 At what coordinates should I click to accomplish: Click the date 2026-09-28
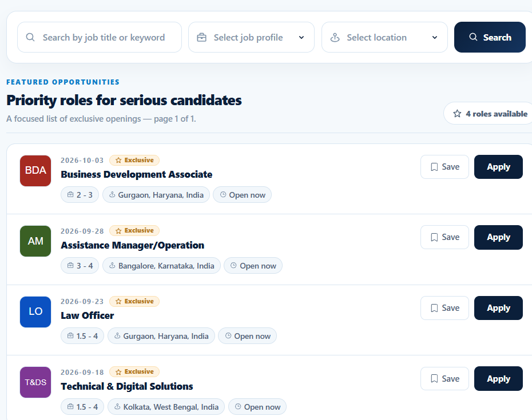coord(82,231)
